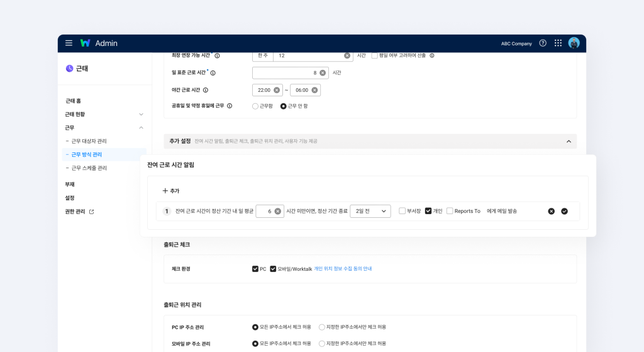Open 권한 관리 in the sidebar
Screen dimensions: 644x352
[x=75, y=212]
